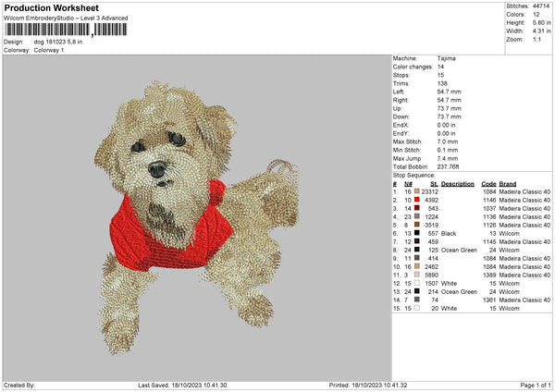Image resolution: width=555 pixels, height=392 pixels.
Task: Click the Description column header
Action: (x=458, y=183)
